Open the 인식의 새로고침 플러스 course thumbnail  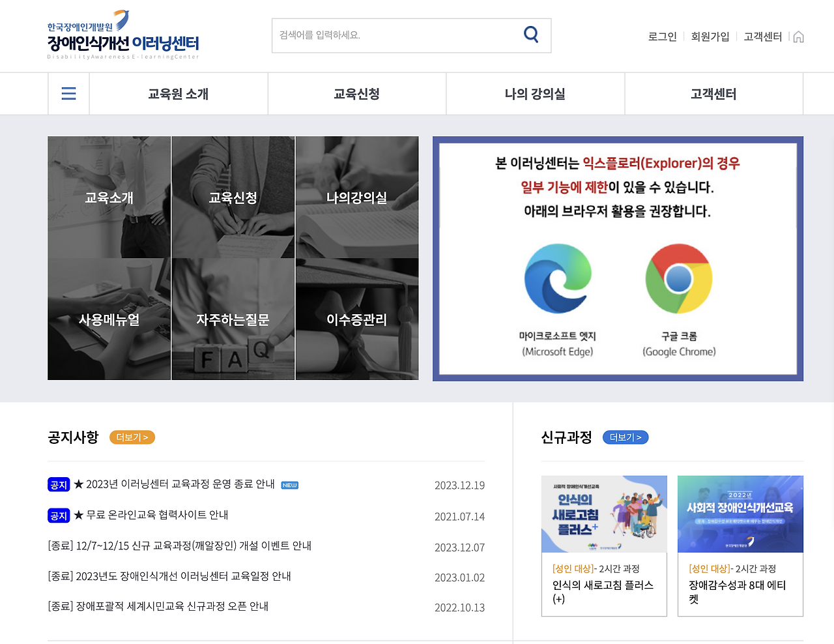[603, 514]
